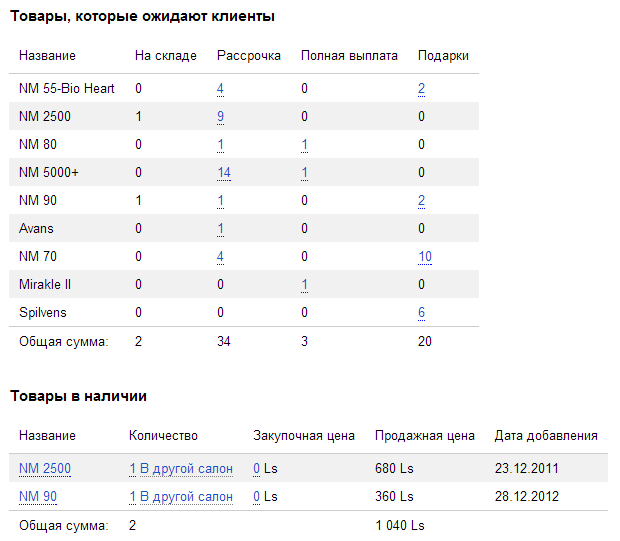Open installment count 4 for NM 70

pyautogui.click(x=220, y=257)
